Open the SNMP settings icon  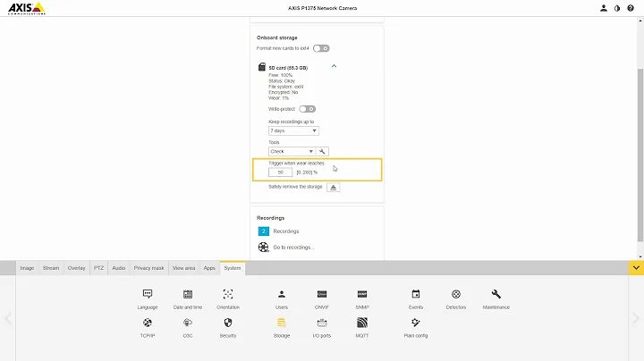(x=362, y=294)
